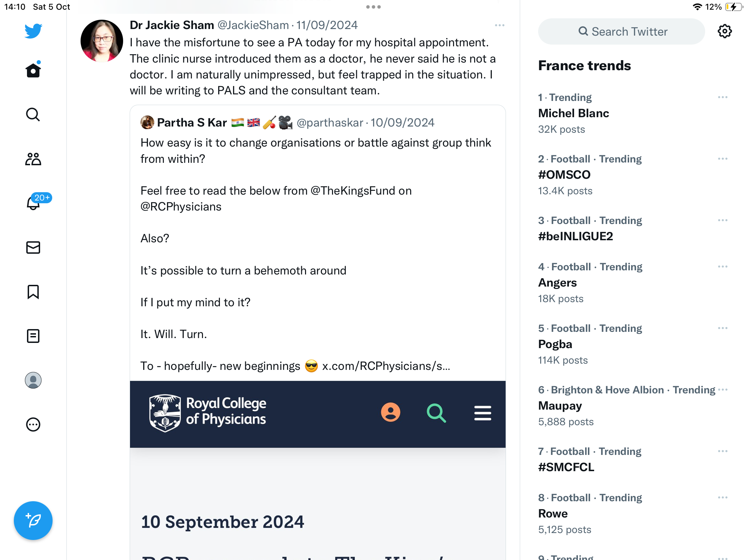
Task: Open the Twitter bird home logo
Action: tap(33, 31)
